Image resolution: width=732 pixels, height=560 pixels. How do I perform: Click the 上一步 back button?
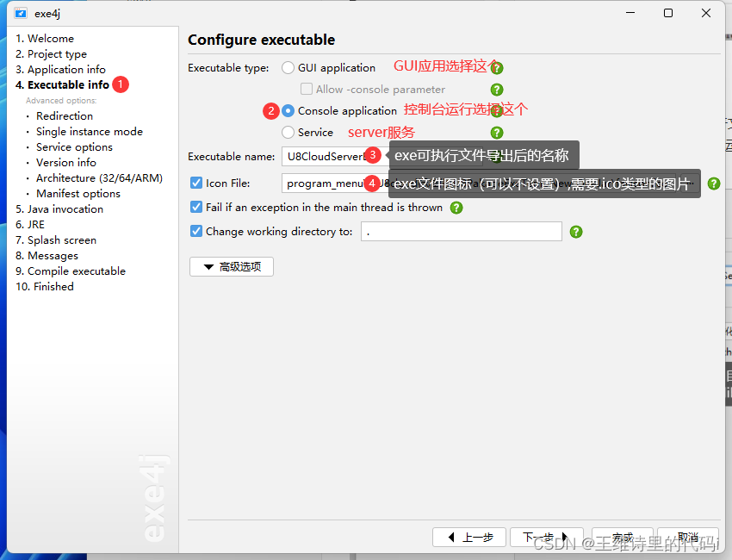pos(469,537)
